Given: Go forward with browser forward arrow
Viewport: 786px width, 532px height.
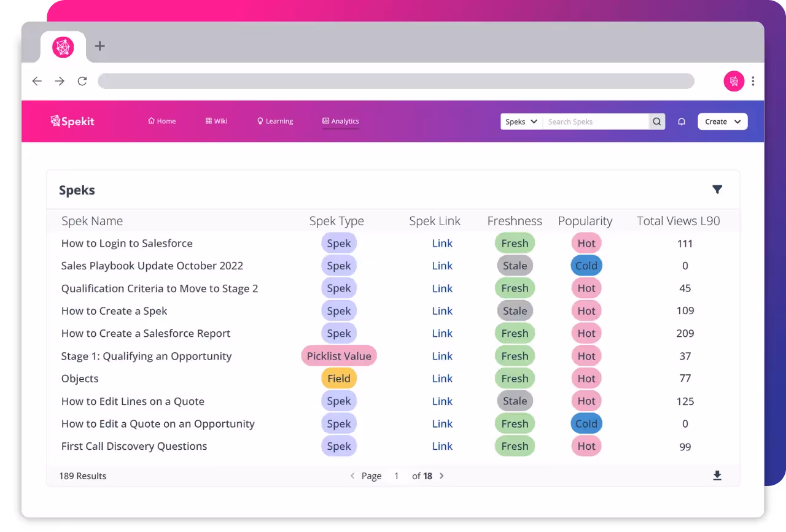Looking at the screenshot, I should pos(60,81).
